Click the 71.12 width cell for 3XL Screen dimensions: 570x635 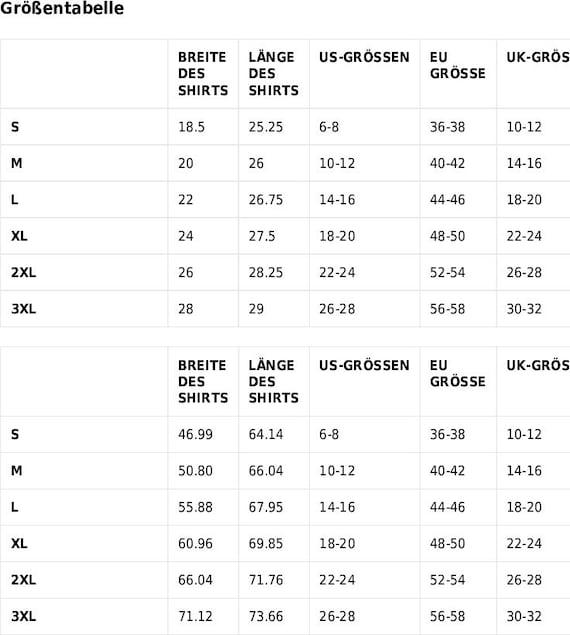click(x=195, y=616)
